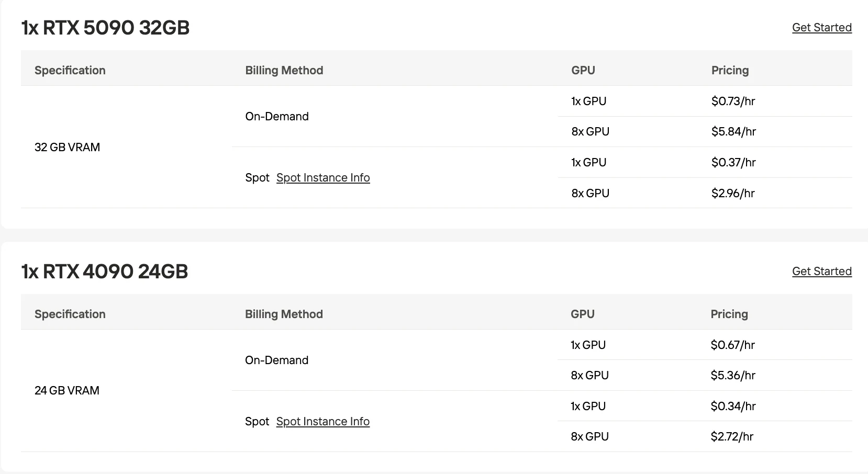This screenshot has width=868, height=474.
Task: Click Pricing column header in RTX 5090 table
Action: pos(730,70)
